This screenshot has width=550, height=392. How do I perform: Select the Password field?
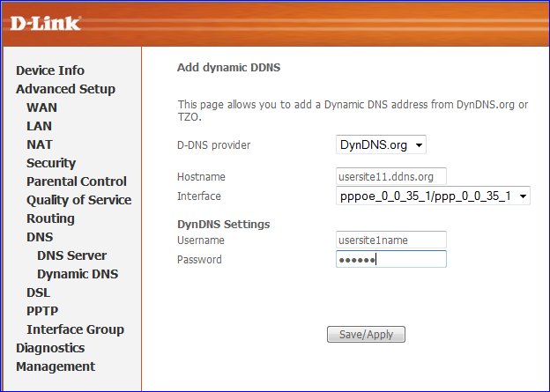pos(391,259)
